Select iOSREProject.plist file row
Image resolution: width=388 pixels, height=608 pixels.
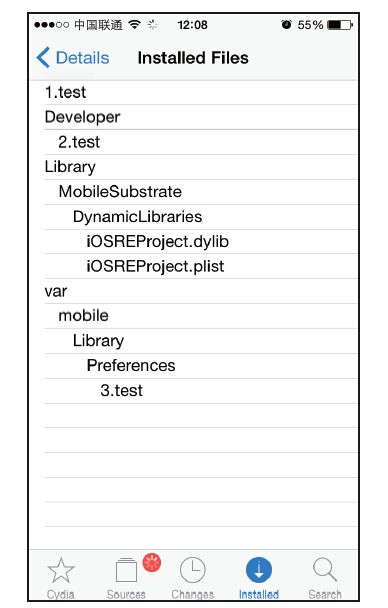click(x=201, y=266)
